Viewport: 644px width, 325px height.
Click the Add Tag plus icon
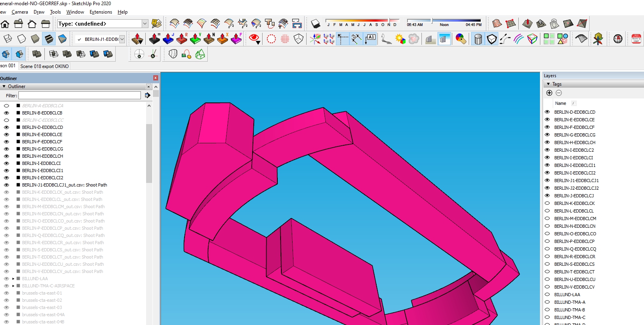pyautogui.click(x=549, y=93)
